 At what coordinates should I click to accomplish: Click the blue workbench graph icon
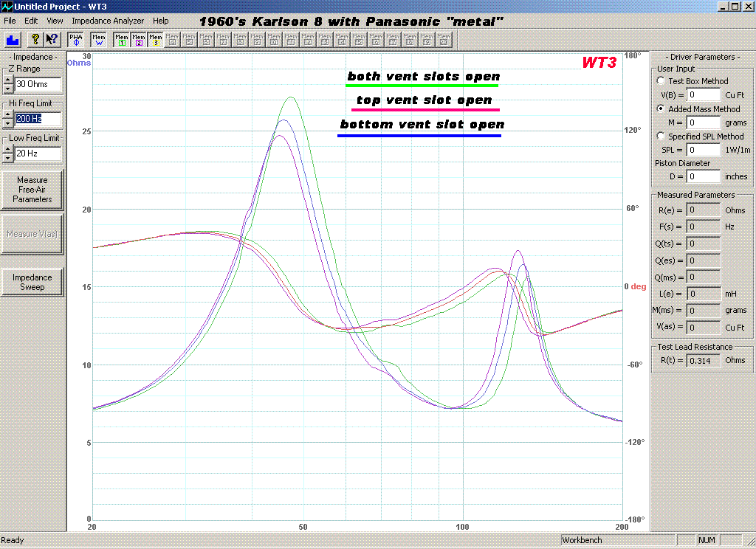[x=13, y=40]
